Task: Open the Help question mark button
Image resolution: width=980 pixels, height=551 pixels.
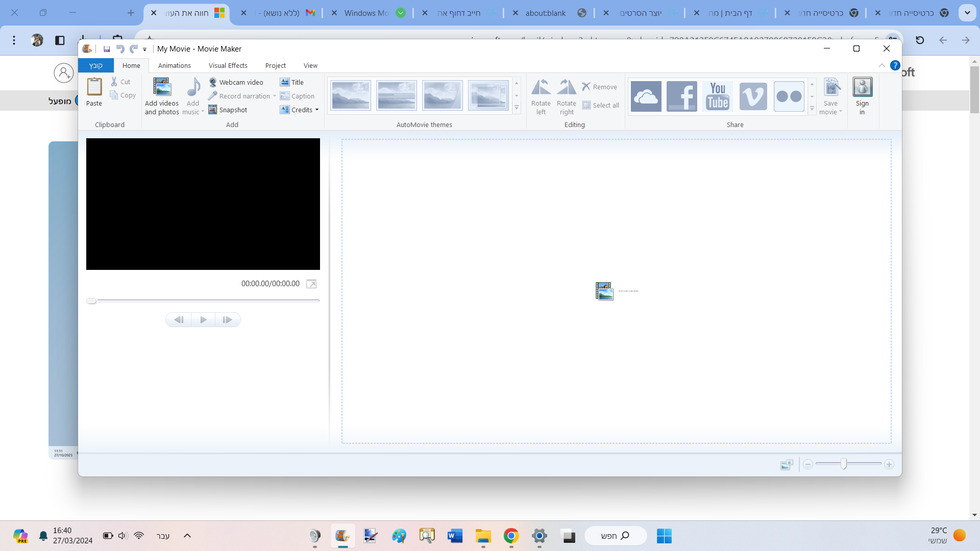Action: click(x=895, y=65)
